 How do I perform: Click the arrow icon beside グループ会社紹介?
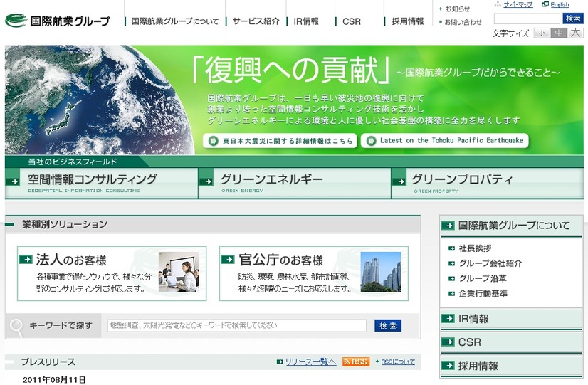point(452,263)
